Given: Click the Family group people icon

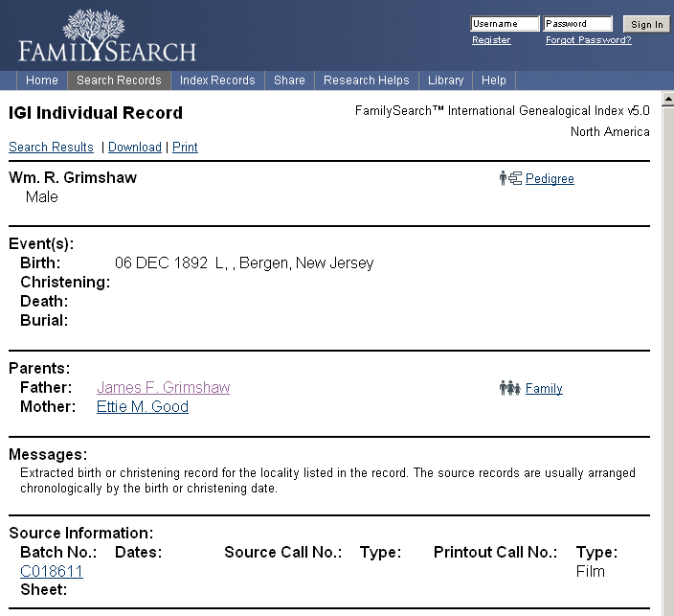Looking at the screenshot, I should [x=509, y=388].
